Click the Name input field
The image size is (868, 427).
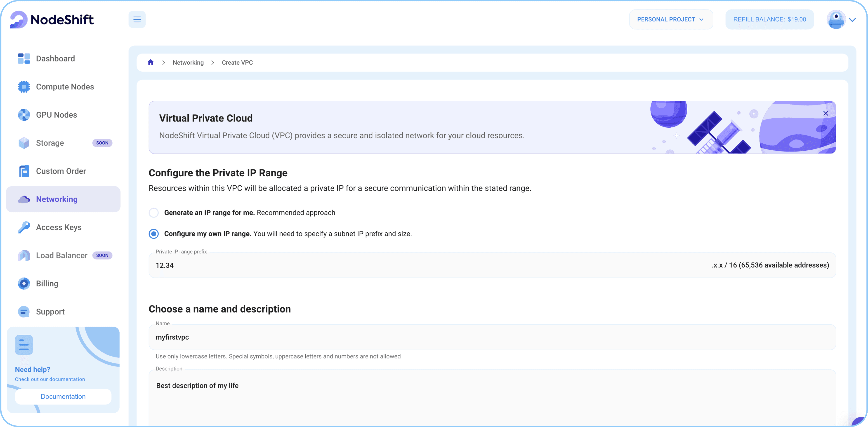coord(492,337)
